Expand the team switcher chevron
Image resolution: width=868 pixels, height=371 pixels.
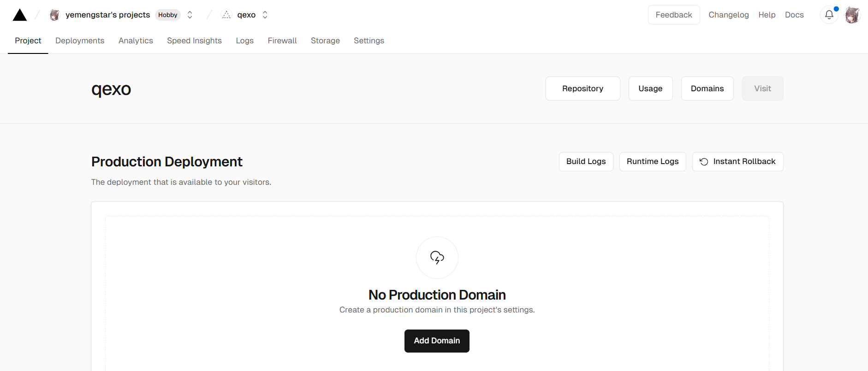click(x=190, y=15)
